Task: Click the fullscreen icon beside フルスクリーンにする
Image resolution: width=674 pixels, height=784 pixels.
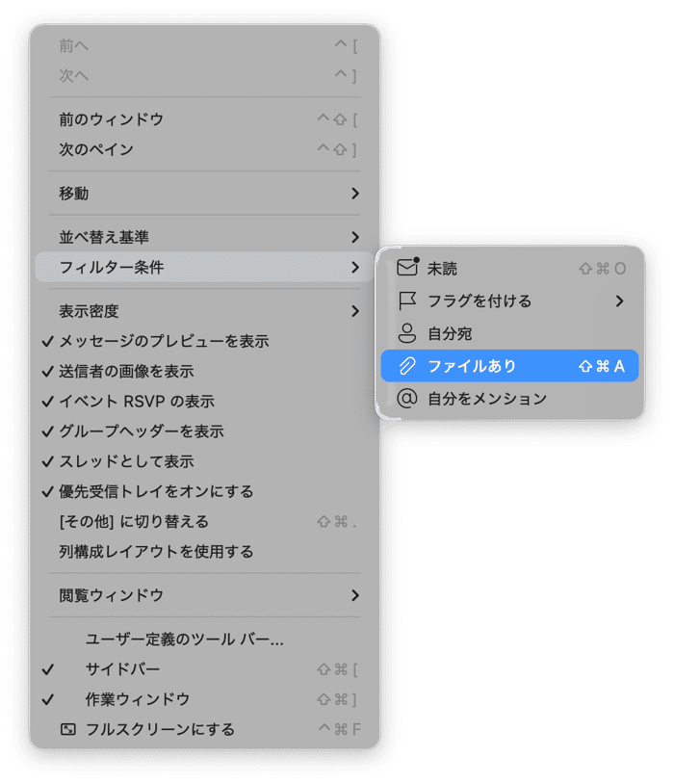Action: click(67, 729)
